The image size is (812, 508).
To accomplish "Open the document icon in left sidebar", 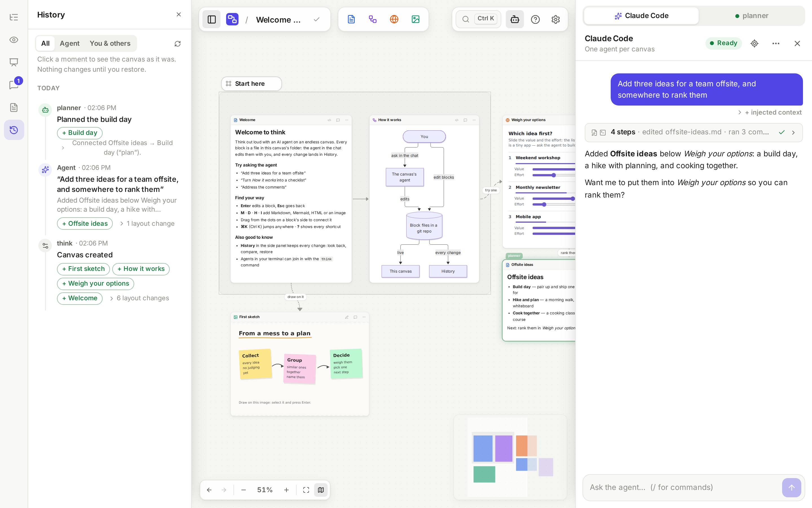I will pyautogui.click(x=14, y=108).
